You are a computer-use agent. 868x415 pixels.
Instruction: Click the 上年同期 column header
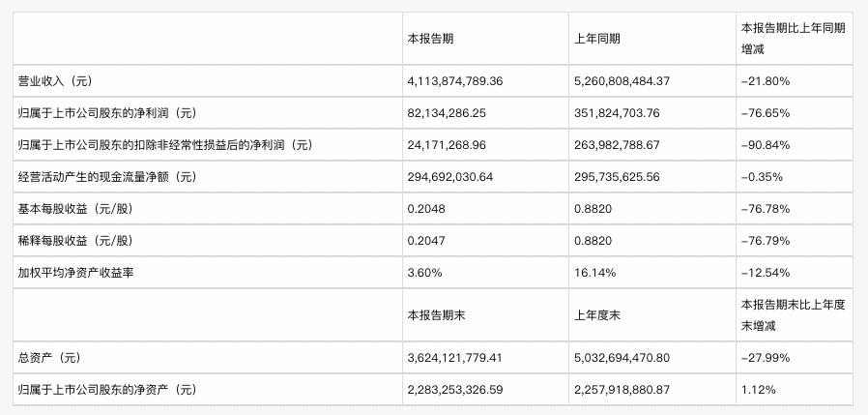(x=597, y=39)
